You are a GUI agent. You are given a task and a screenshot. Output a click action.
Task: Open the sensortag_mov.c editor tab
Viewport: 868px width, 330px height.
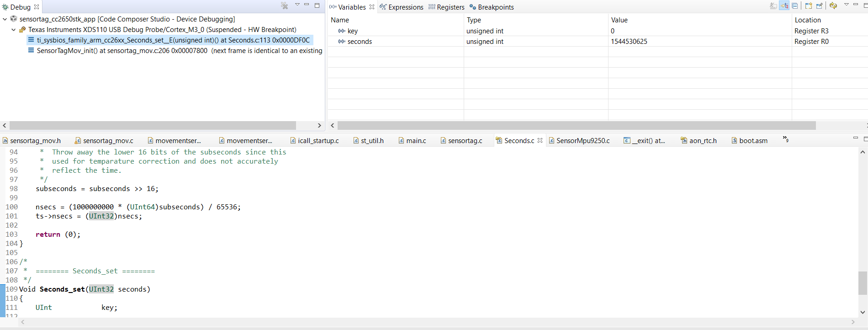coord(104,140)
